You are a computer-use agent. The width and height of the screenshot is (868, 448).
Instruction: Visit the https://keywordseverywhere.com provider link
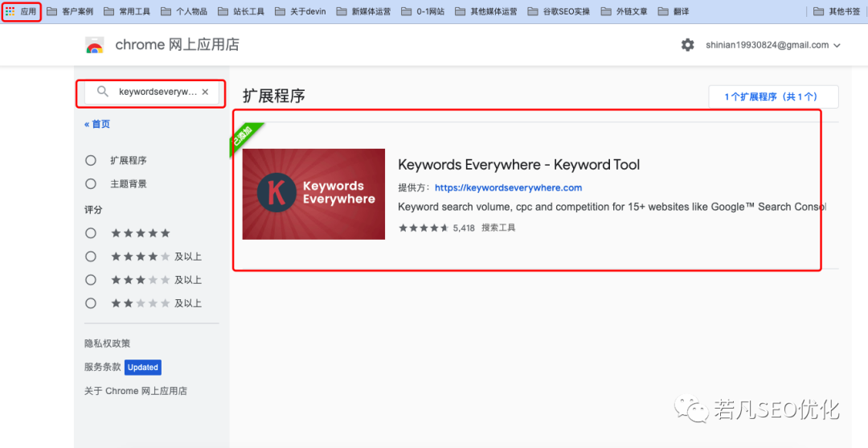508,187
